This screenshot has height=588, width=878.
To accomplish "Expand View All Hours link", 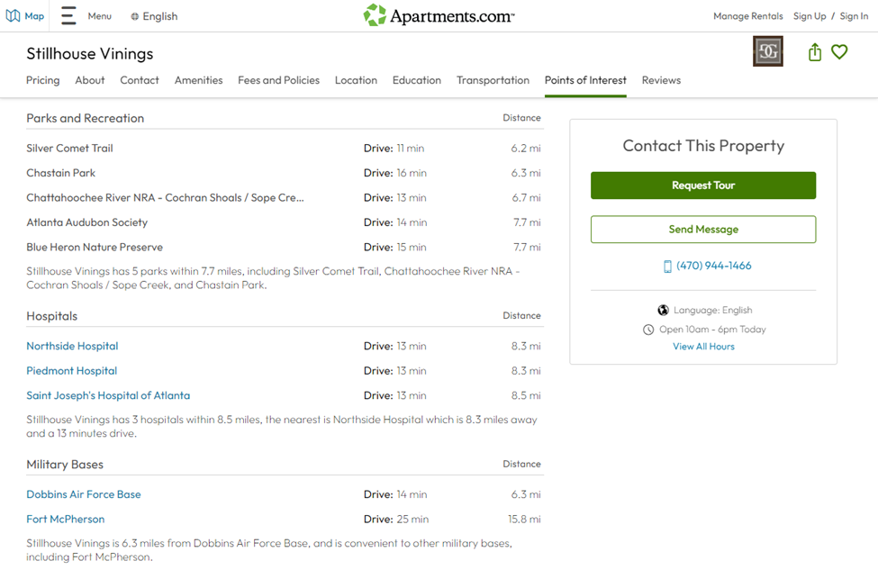I will click(703, 347).
